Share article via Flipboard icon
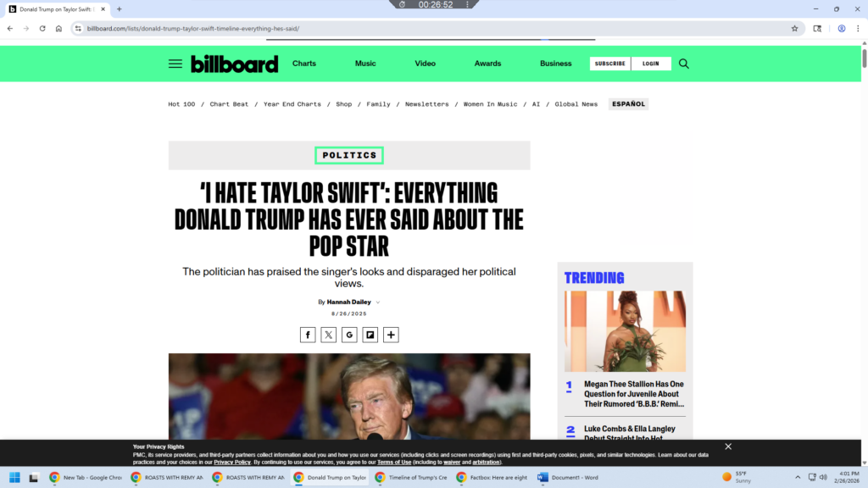 (370, 335)
